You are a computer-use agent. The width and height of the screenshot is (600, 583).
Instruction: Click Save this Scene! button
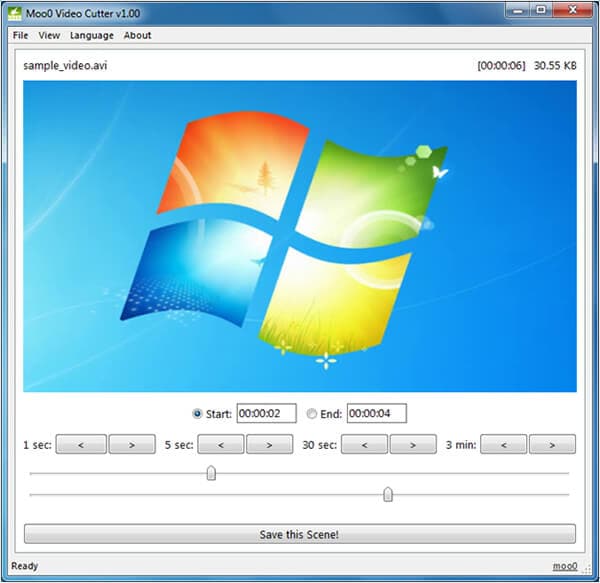tap(300, 534)
